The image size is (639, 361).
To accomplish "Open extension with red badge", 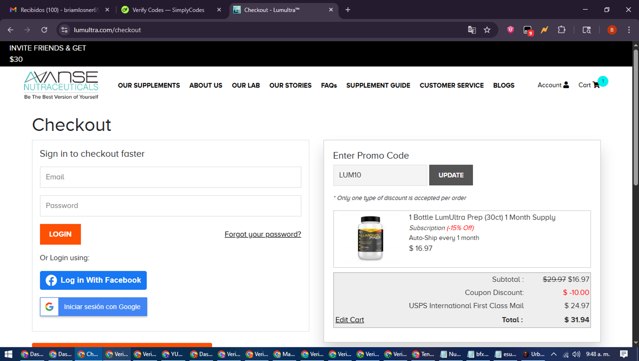I will point(528,30).
